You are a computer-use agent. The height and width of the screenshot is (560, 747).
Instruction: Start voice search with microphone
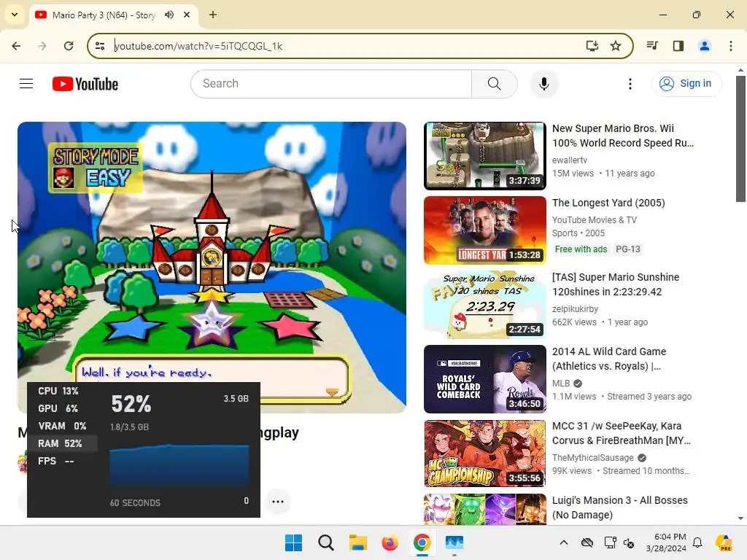543,84
